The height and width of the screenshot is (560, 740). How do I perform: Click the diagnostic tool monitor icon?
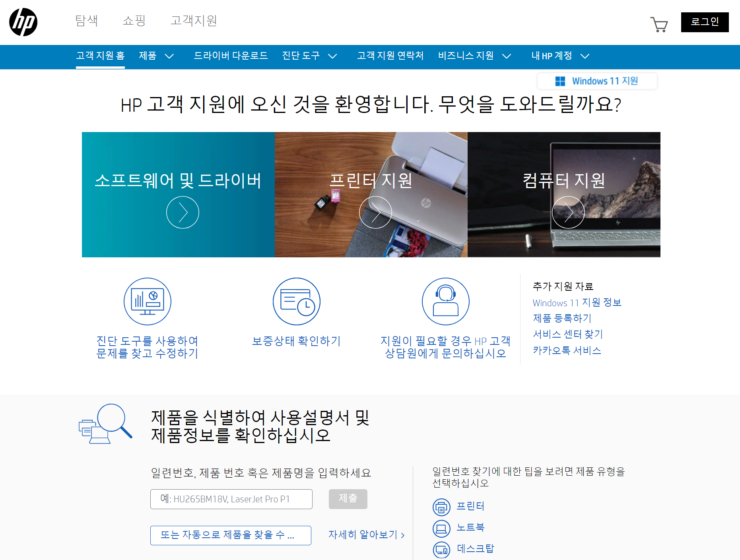[x=147, y=301]
